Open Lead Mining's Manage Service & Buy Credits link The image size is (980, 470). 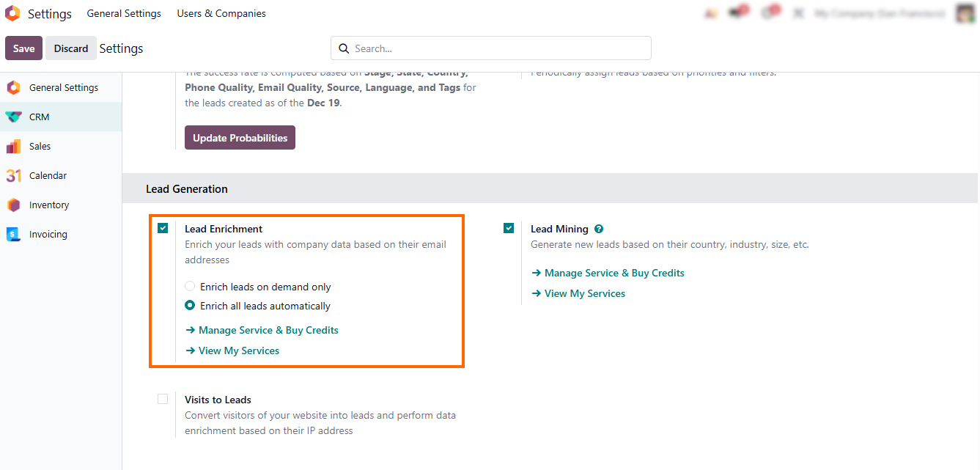coord(608,273)
